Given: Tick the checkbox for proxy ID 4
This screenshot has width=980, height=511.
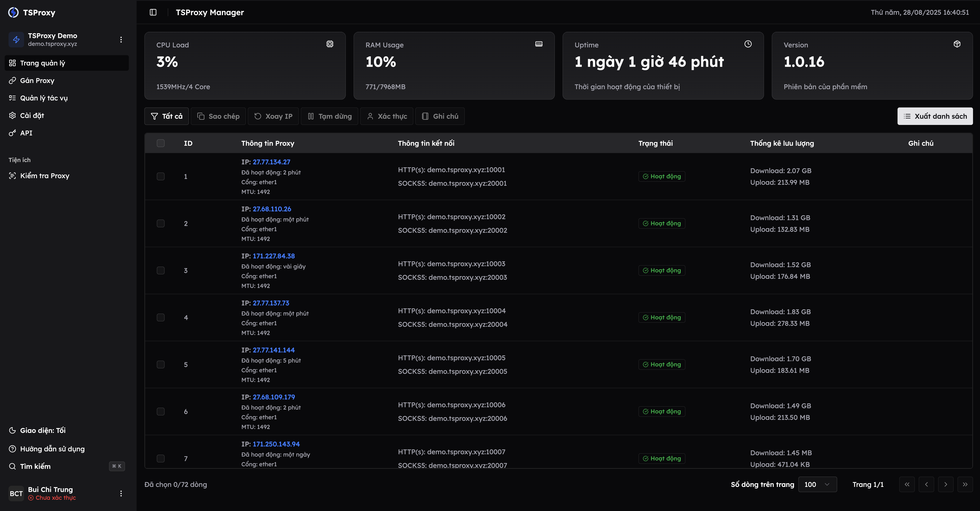Looking at the screenshot, I should click(160, 317).
